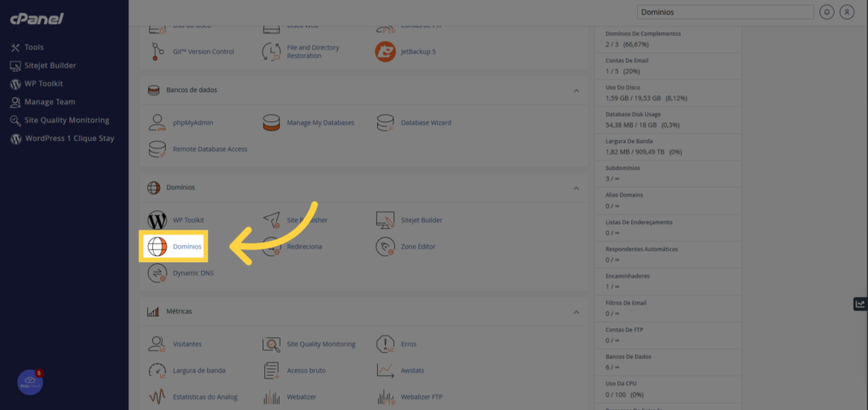Click the cPanel logo

click(37, 19)
